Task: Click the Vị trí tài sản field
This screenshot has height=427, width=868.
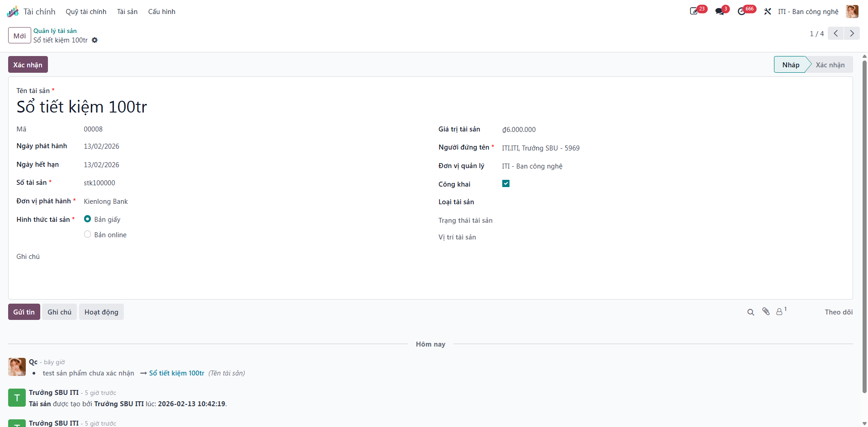Action: point(674,237)
